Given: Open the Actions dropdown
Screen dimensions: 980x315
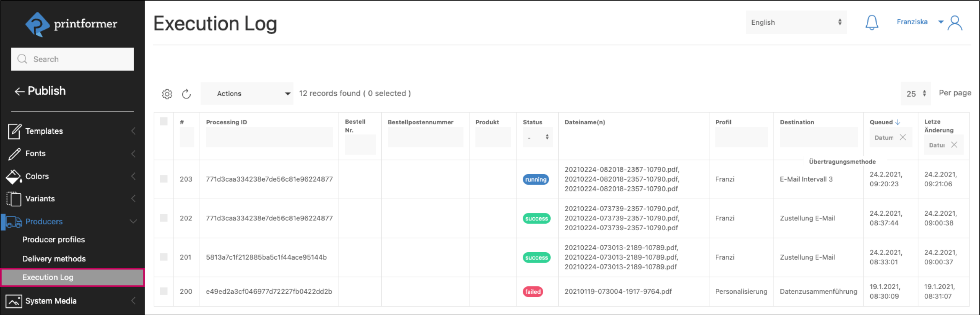Looking at the screenshot, I should click(247, 93).
